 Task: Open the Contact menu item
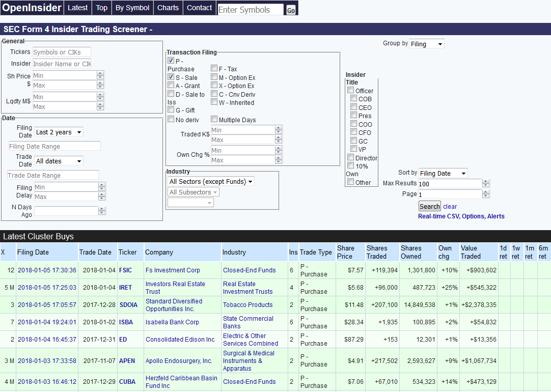pos(199,8)
